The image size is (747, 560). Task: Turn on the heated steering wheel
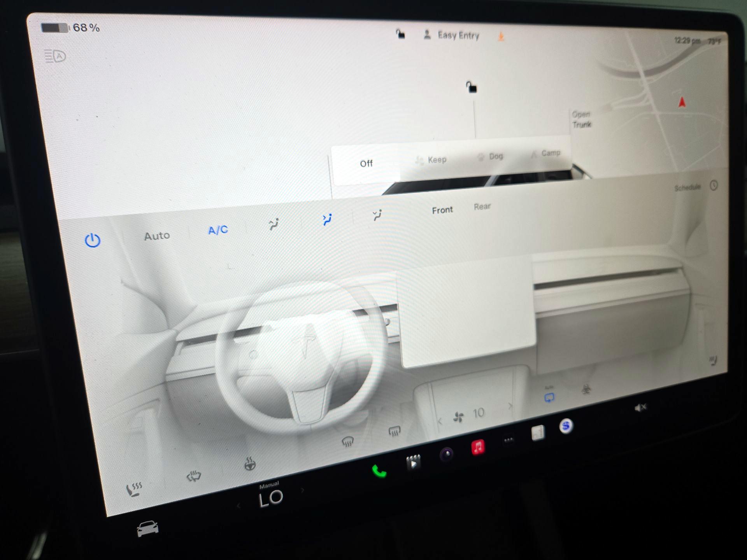point(250,464)
